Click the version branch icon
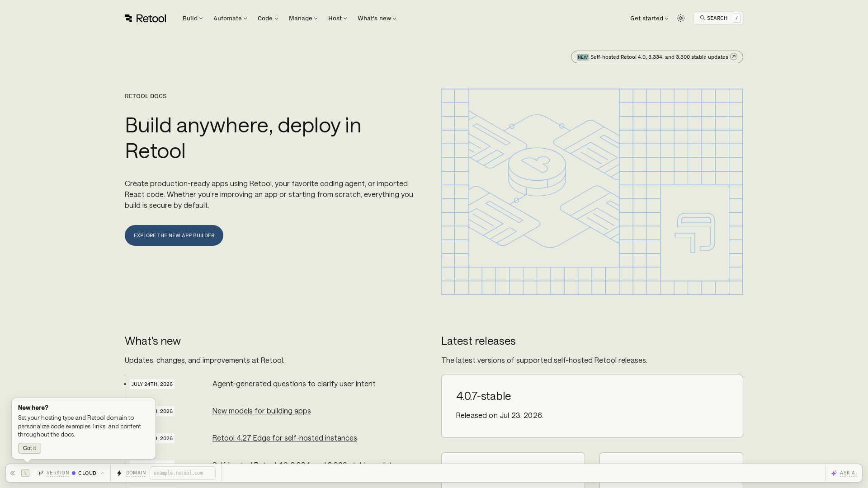868x488 pixels. (x=41, y=473)
